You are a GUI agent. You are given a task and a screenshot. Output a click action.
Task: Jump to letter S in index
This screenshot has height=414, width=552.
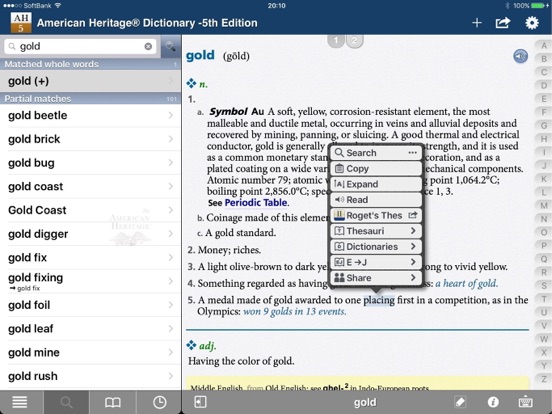tap(544, 286)
